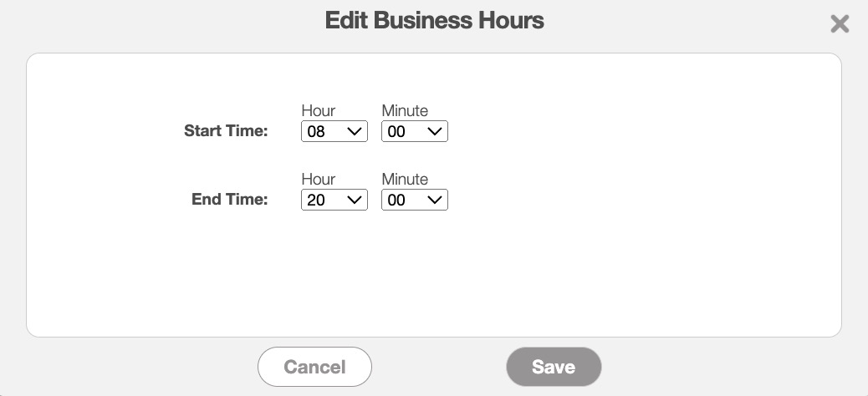Expand the End Time Hour dropdown
The height and width of the screenshot is (396, 868).
(x=334, y=200)
